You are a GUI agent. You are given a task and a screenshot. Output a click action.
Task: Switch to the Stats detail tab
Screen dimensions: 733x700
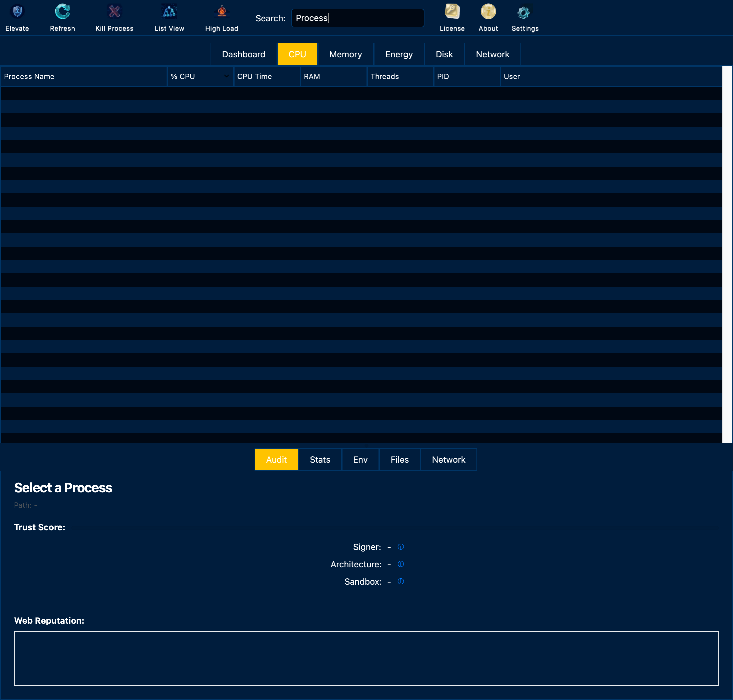tap(320, 460)
